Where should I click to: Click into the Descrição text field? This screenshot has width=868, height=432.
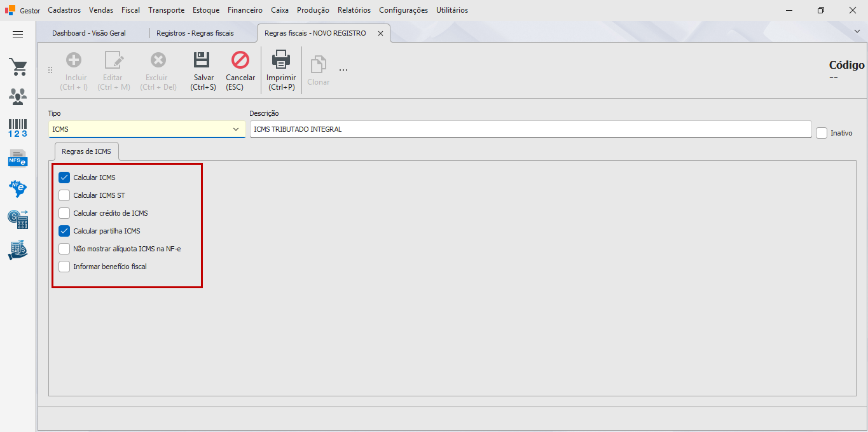(x=530, y=129)
